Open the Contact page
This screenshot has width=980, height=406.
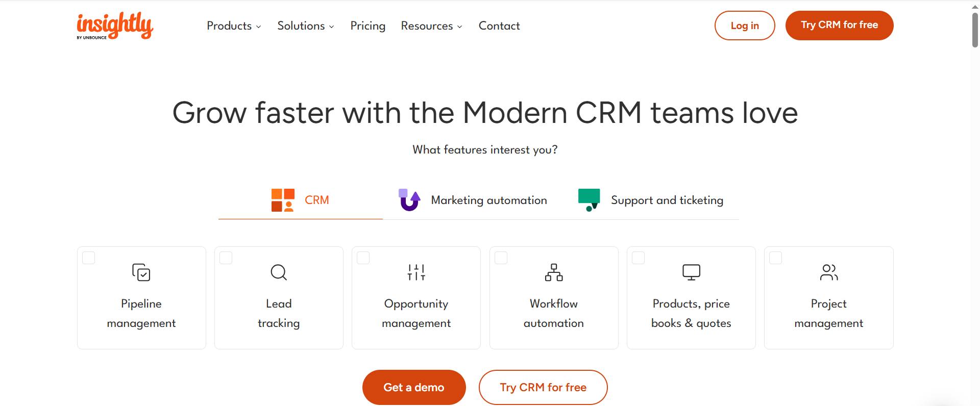499,26
